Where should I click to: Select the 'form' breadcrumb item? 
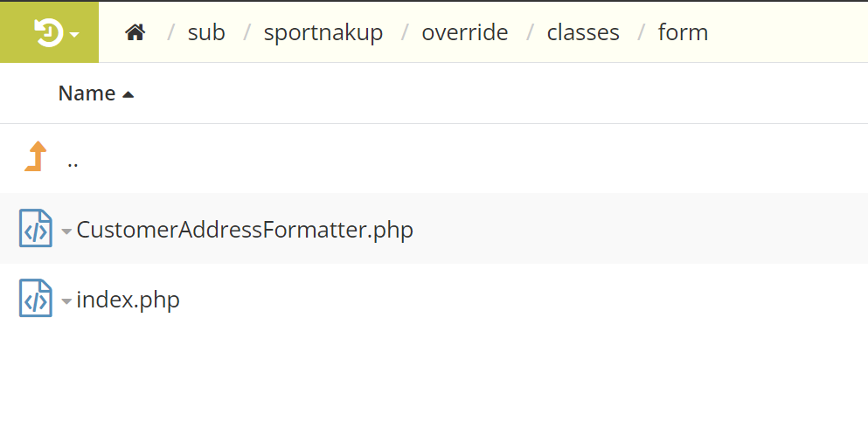pyautogui.click(x=683, y=33)
